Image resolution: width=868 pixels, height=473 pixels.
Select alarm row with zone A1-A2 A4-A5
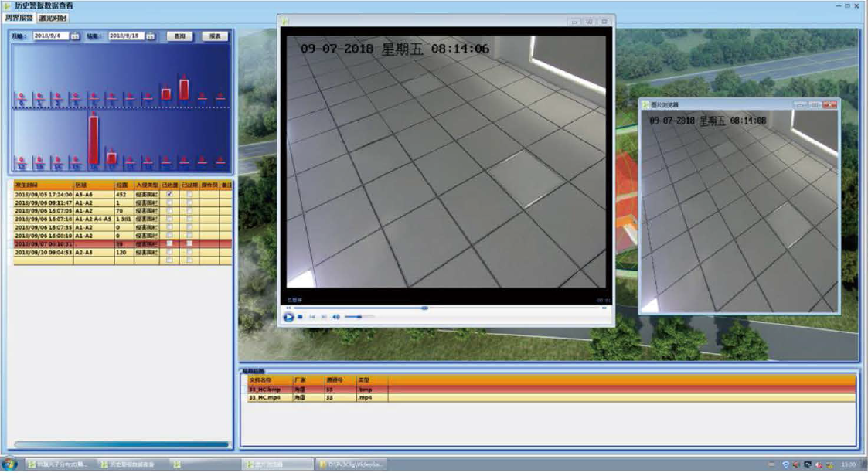[x=122, y=219]
